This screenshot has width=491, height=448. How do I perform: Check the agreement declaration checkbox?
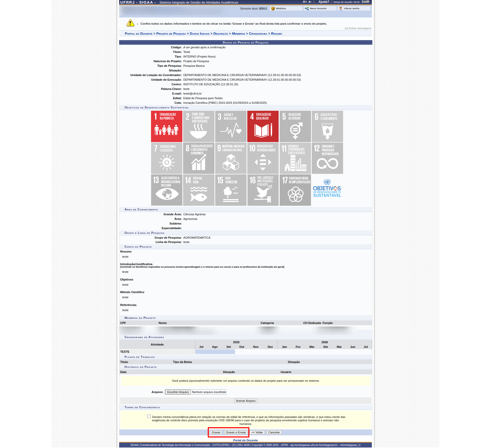point(149,416)
